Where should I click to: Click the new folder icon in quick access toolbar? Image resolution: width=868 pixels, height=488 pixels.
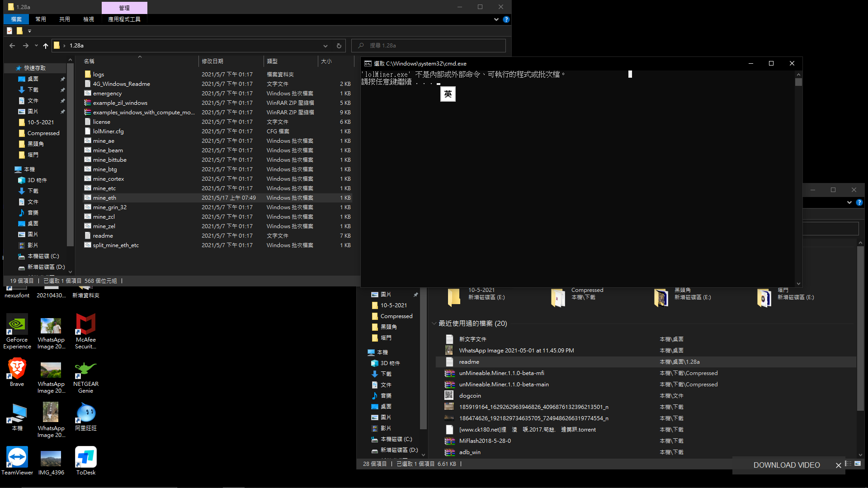(x=19, y=31)
